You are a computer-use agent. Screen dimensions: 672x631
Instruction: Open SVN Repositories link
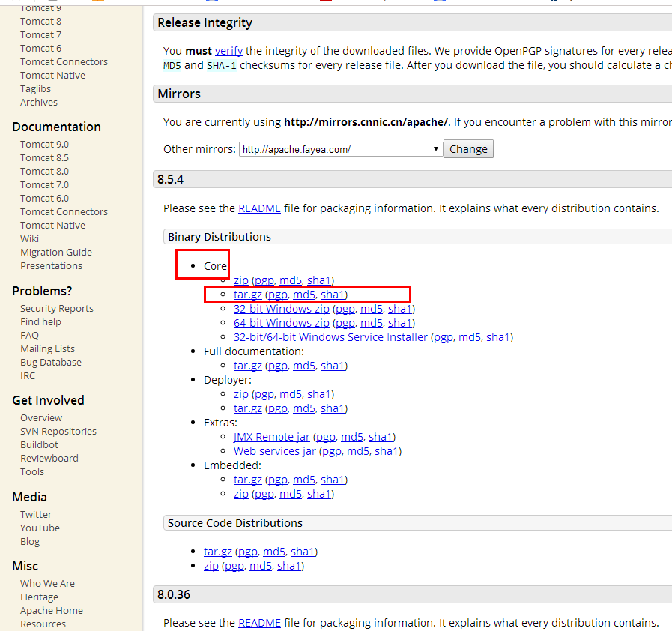[x=58, y=431]
